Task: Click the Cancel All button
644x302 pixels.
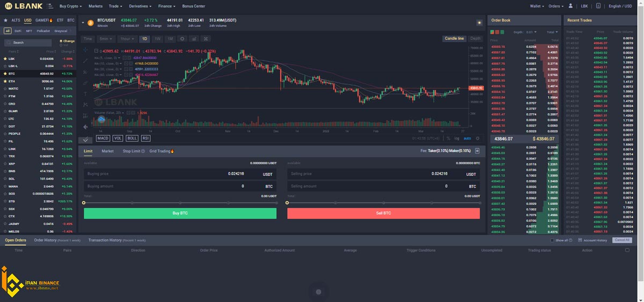Action: 621,240
